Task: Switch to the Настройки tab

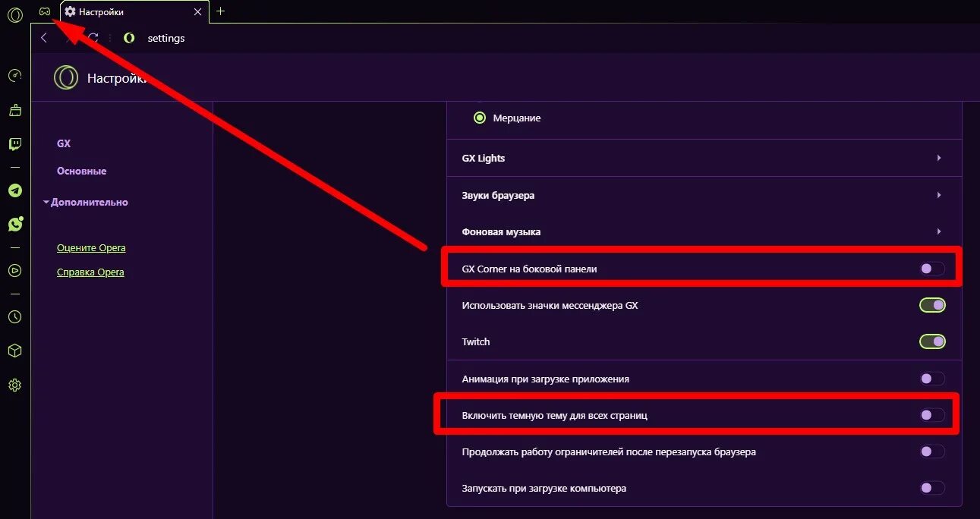Action: click(134, 12)
